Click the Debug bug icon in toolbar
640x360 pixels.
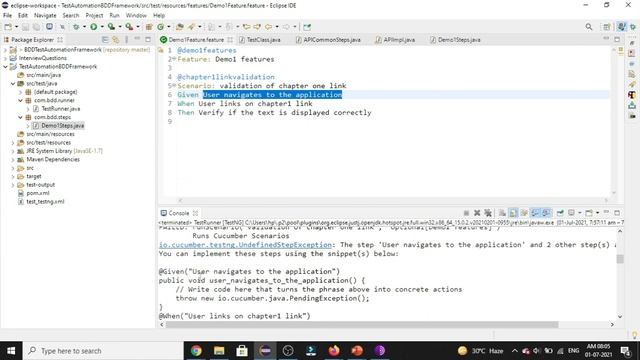(x=76, y=27)
